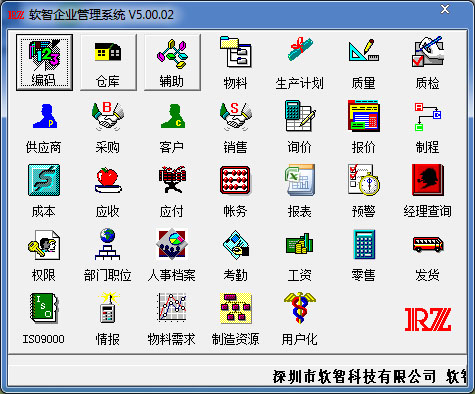475x394 pixels.
Task: Open the 预警 alerts stopwatch icon
Action: tap(364, 191)
